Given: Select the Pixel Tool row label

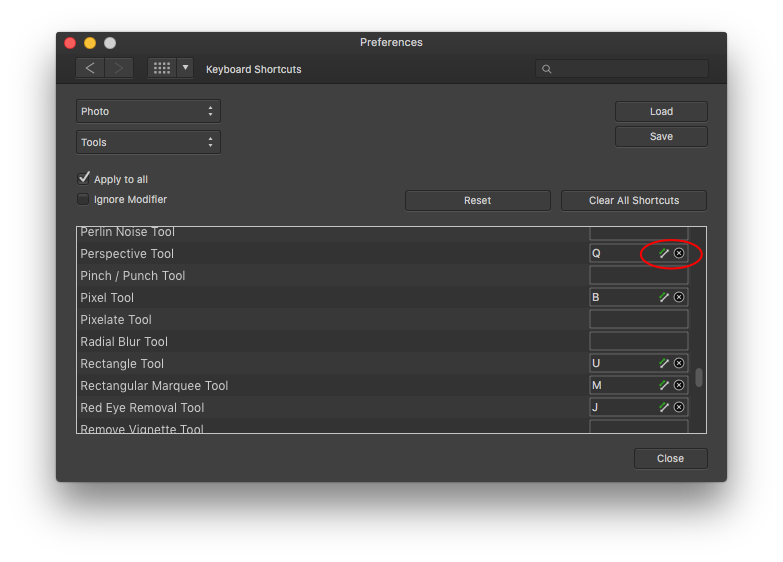Looking at the screenshot, I should 107,298.
